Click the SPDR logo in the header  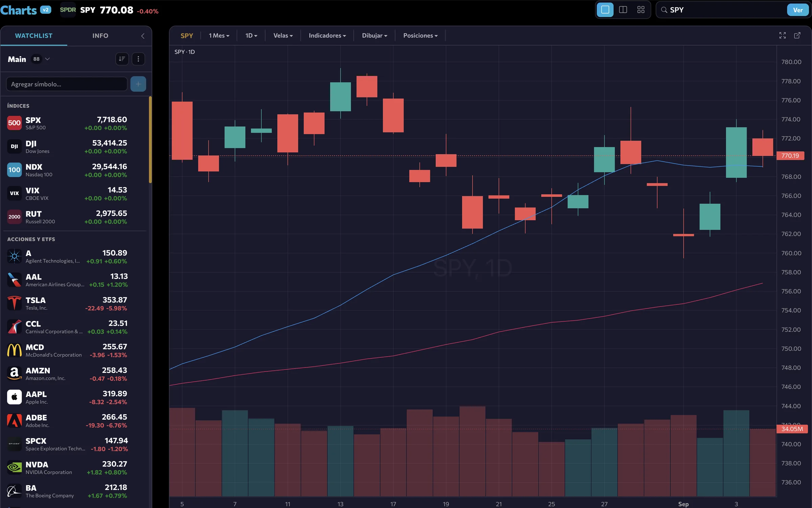[x=68, y=10]
